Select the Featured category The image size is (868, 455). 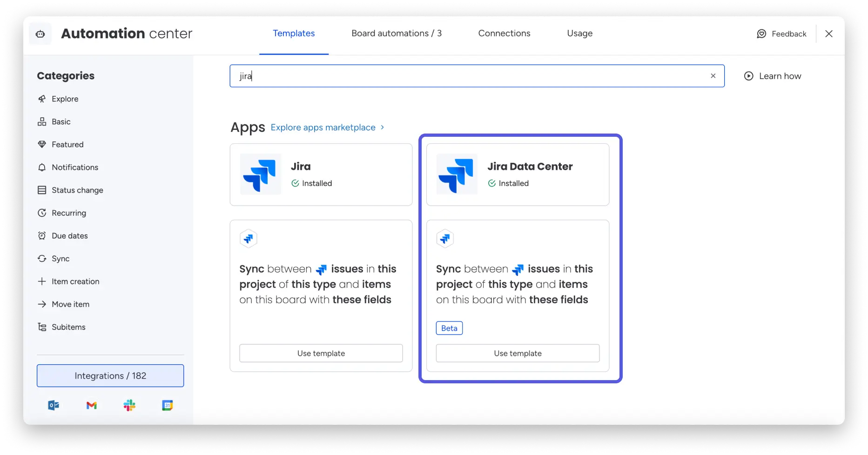click(67, 144)
